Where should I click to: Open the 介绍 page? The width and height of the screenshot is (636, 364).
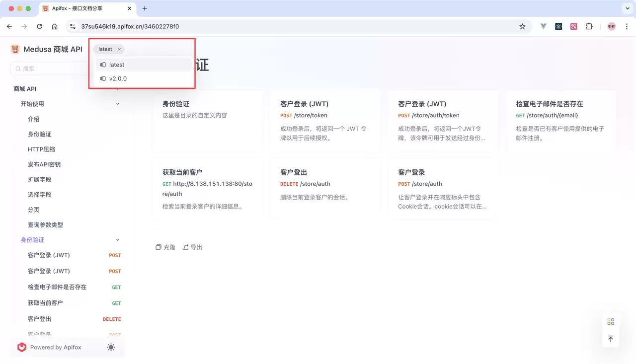click(x=34, y=119)
